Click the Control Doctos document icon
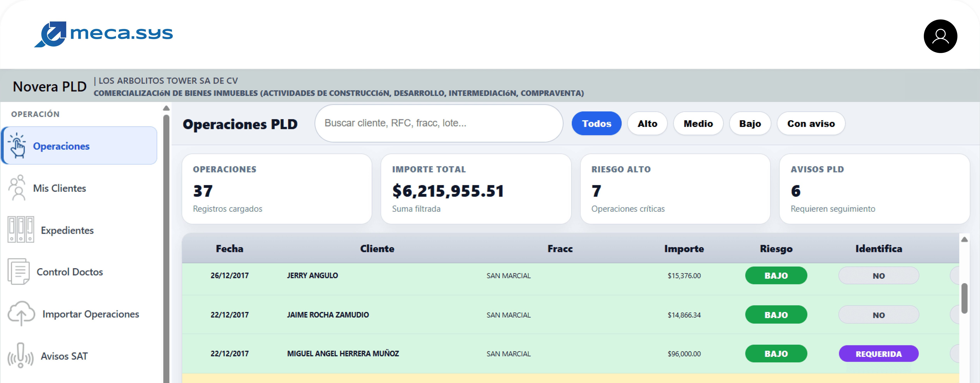The width and height of the screenshot is (980, 383). pyautogui.click(x=18, y=272)
